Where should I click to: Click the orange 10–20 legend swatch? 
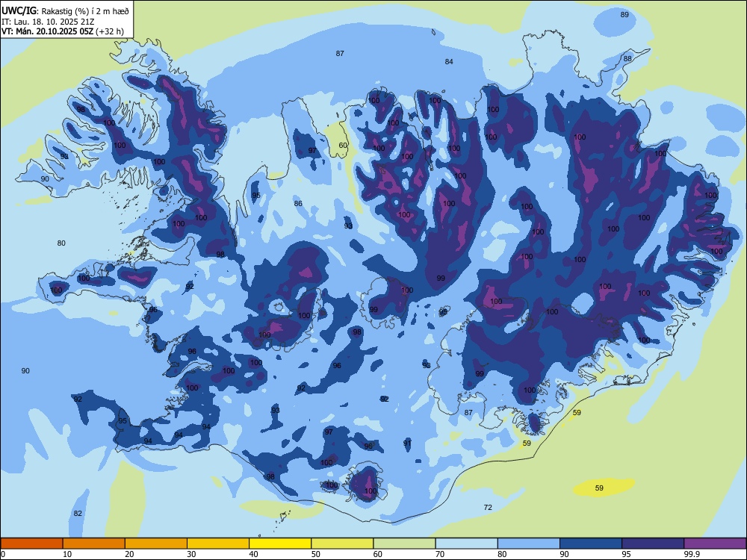pyautogui.click(x=94, y=544)
